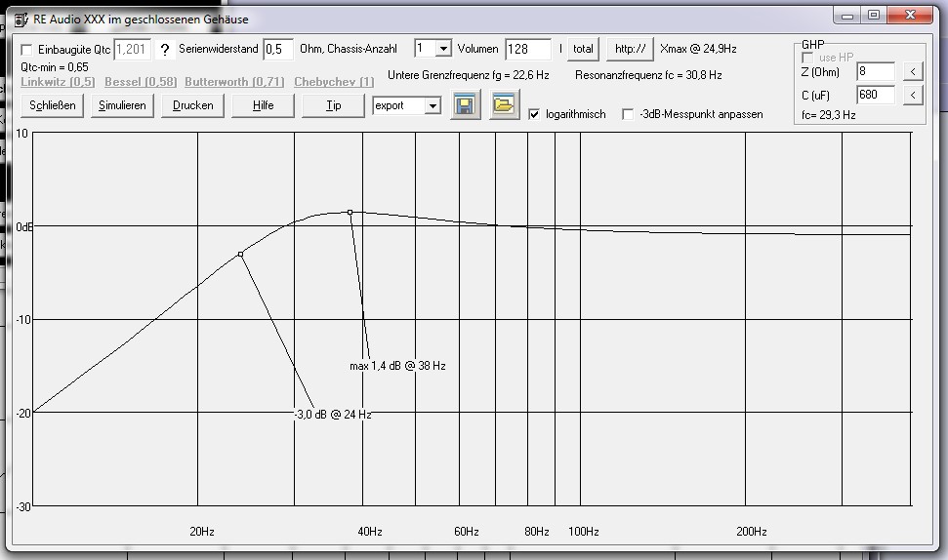
Task: Click the 60Hz axis label
Action: [466, 532]
